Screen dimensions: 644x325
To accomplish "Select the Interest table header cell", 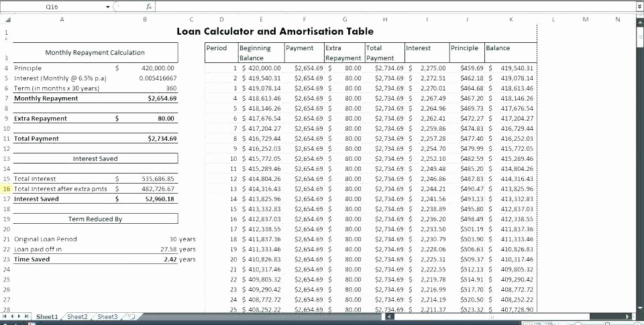I will tap(427, 52).
